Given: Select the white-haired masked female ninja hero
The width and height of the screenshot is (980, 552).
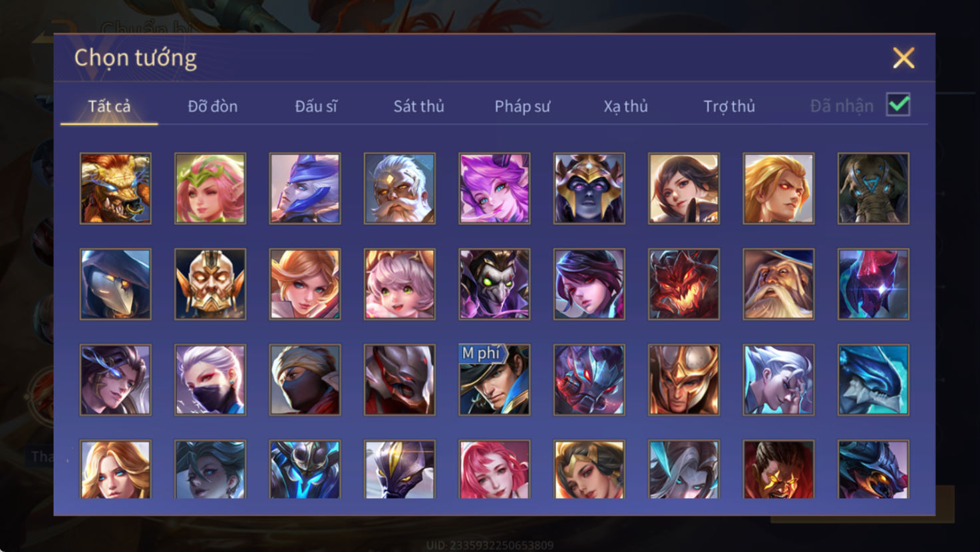Looking at the screenshot, I should [x=210, y=380].
